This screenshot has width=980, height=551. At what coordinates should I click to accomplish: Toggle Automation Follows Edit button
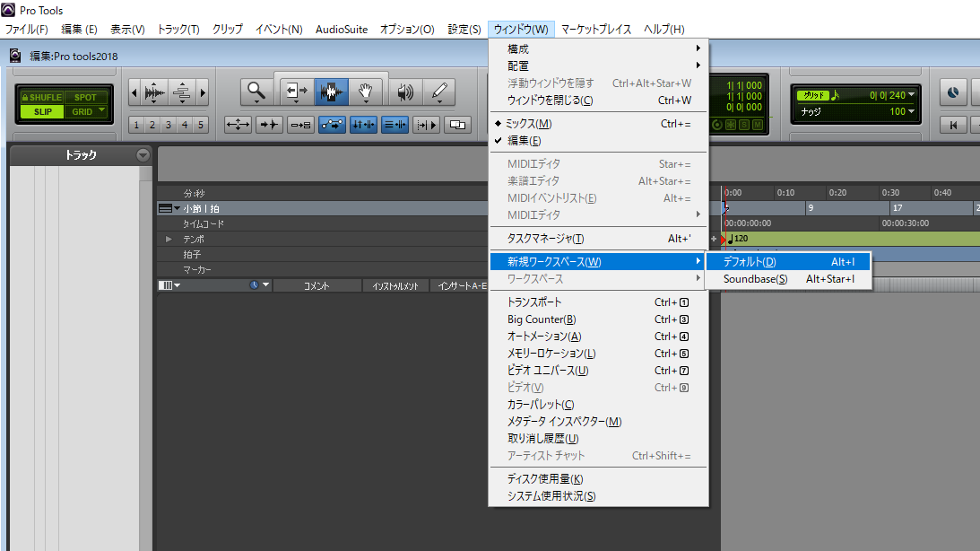[x=332, y=125]
